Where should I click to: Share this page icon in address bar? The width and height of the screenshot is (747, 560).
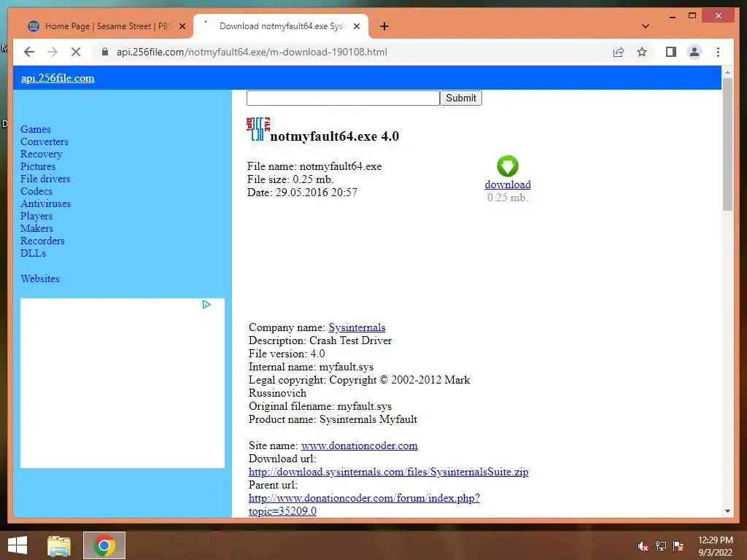point(619,52)
